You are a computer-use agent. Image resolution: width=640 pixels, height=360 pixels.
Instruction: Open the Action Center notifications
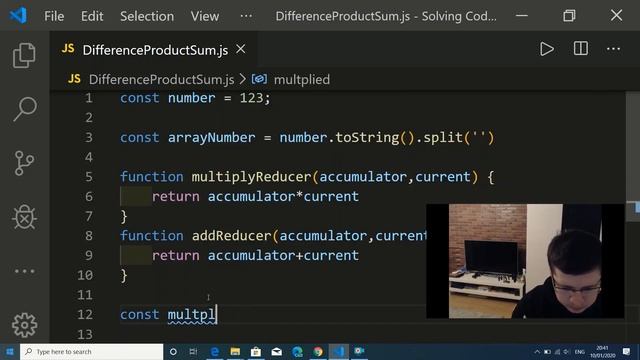(627, 351)
